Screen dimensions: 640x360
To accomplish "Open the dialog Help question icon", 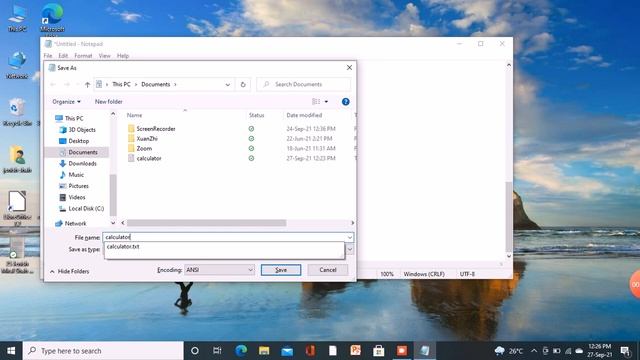I will 345,102.
